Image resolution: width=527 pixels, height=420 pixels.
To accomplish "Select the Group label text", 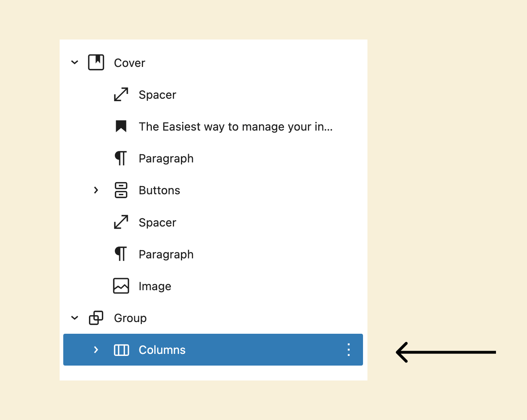I will [x=130, y=318].
